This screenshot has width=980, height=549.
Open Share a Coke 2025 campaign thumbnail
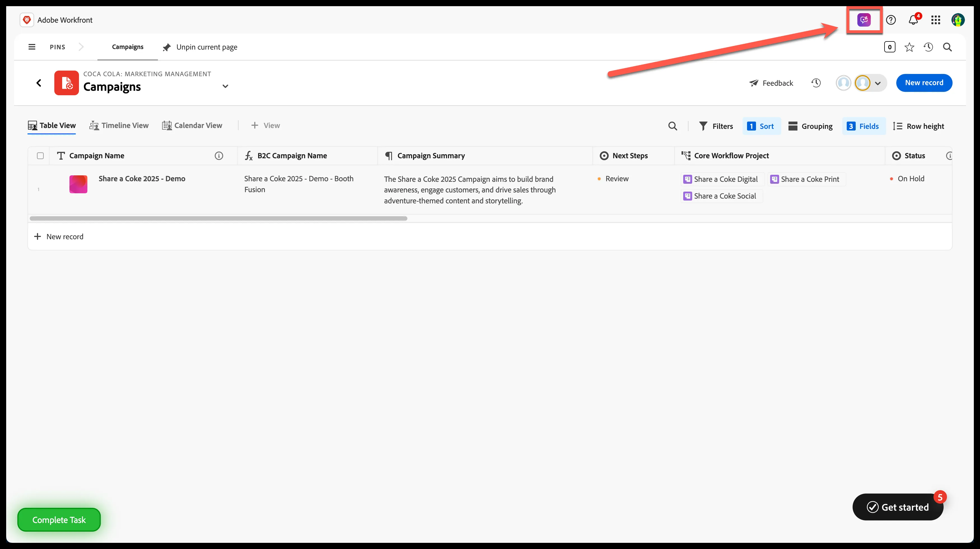(x=78, y=184)
